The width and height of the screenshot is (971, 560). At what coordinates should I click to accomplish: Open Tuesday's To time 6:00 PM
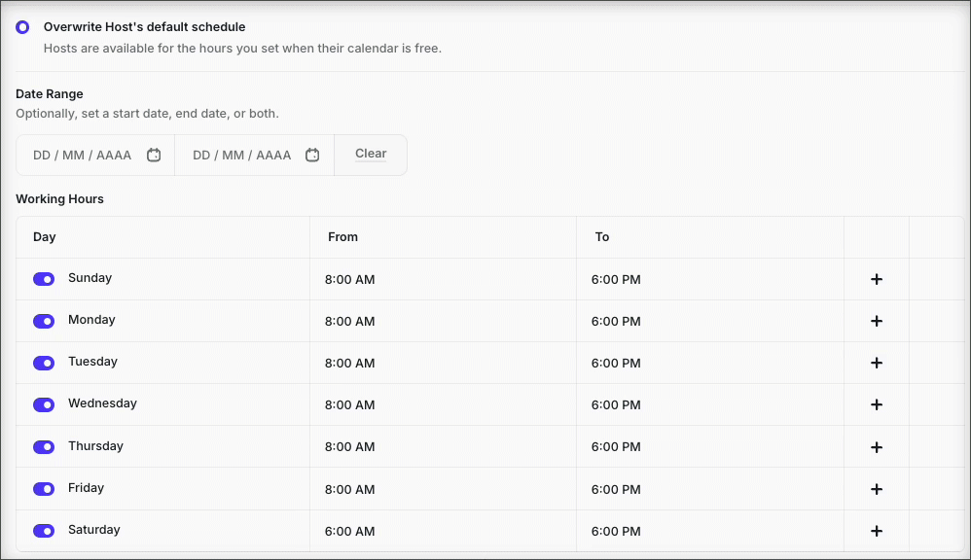click(x=616, y=364)
